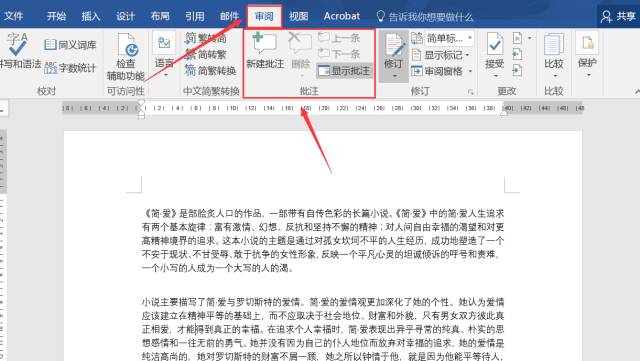Switch to the 引用 ribbon tab
This screenshot has height=361, width=640.
(x=195, y=16)
